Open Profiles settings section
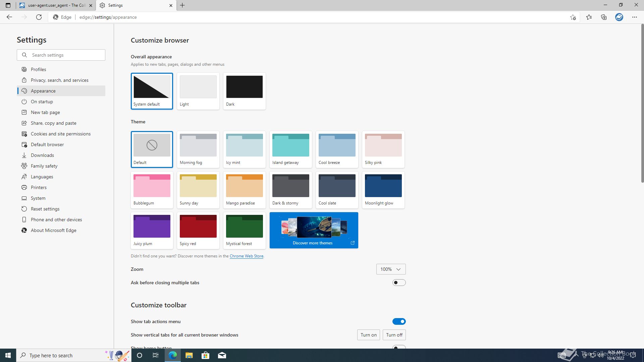644x362 pixels. click(61, 69)
